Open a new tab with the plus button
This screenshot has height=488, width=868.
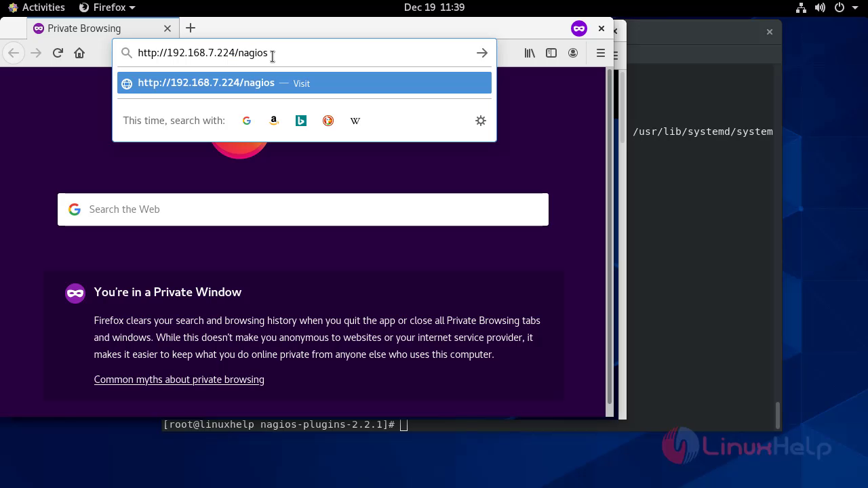[x=191, y=28]
